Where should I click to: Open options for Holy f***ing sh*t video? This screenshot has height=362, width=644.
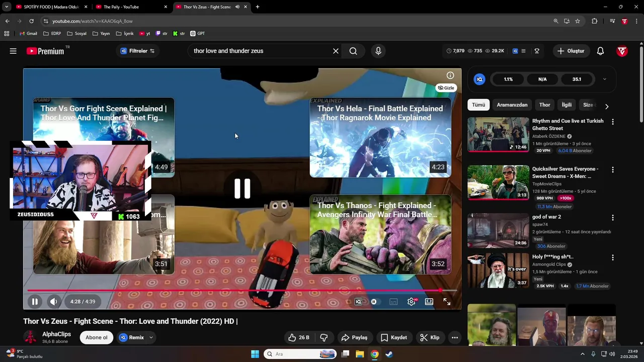click(x=612, y=257)
